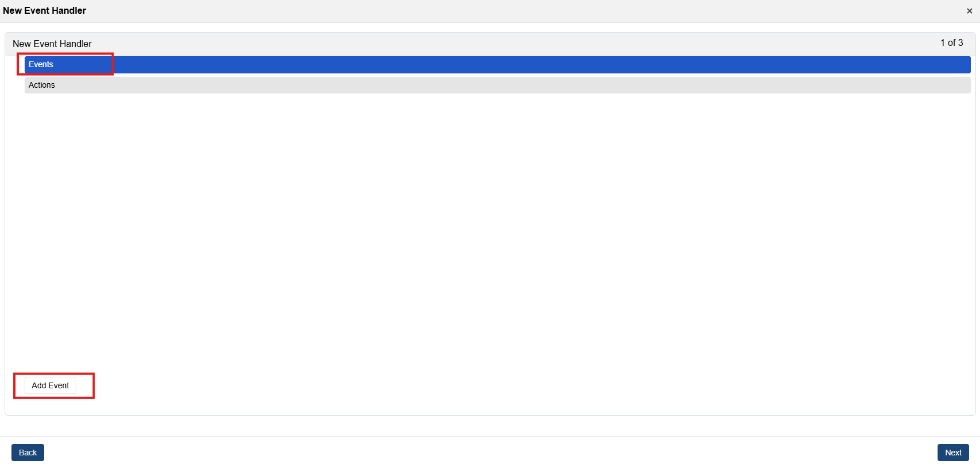Screen dimensions: 980x464
Task: Open the gray Actions accordion header
Action: click(497, 85)
